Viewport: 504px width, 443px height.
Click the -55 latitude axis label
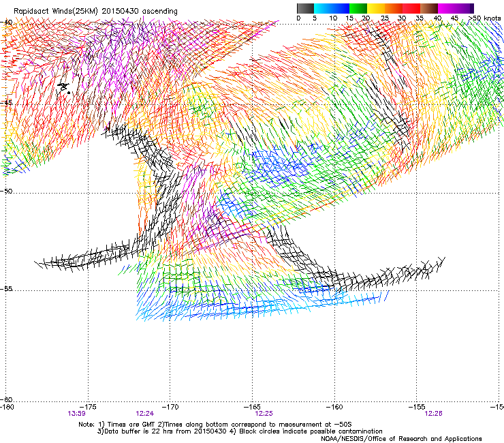point(6,288)
